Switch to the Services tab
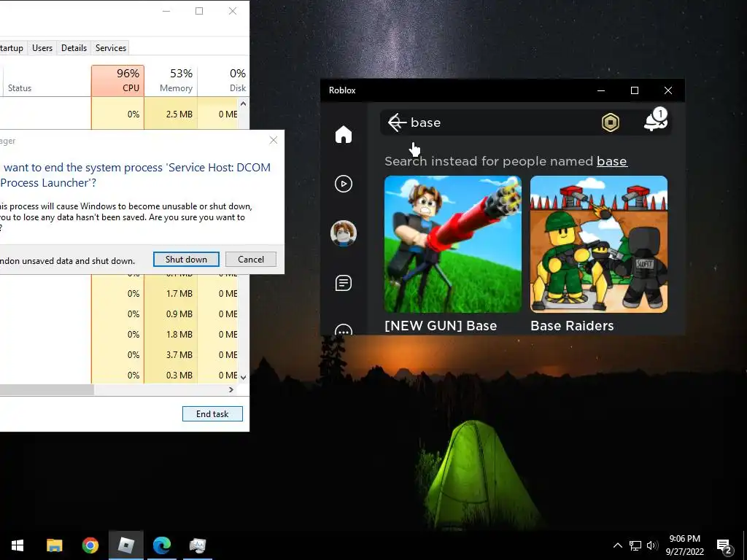The width and height of the screenshot is (747, 560). [111, 47]
